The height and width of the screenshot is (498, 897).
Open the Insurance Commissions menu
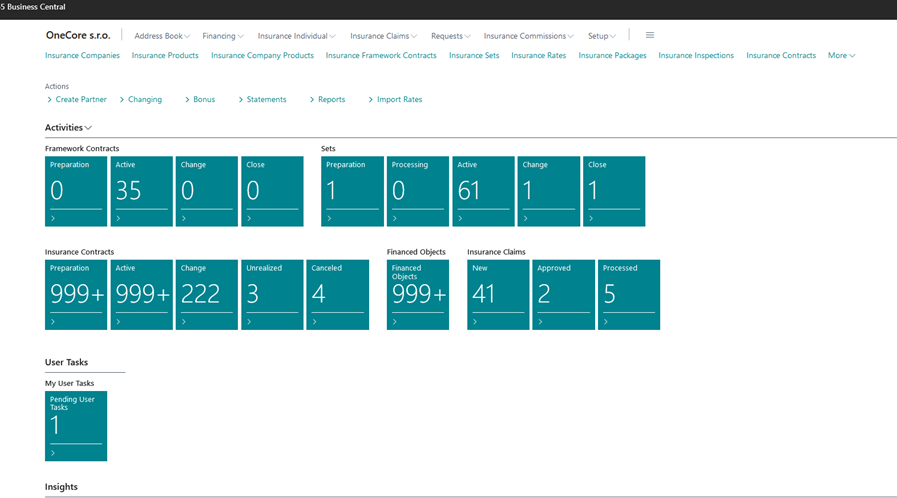click(529, 36)
